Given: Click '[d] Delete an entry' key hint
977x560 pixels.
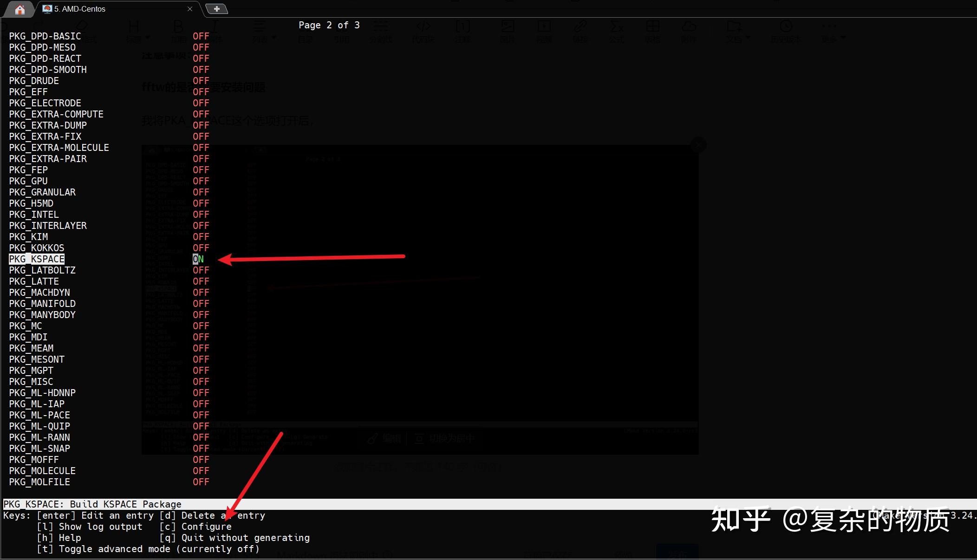Looking at the screenshot, I should [212, 515].
